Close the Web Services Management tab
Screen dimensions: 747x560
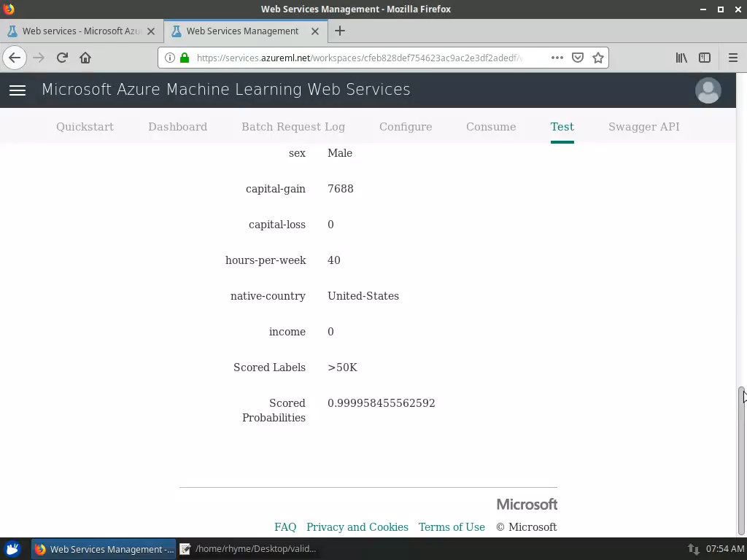[x=315, y=31]
